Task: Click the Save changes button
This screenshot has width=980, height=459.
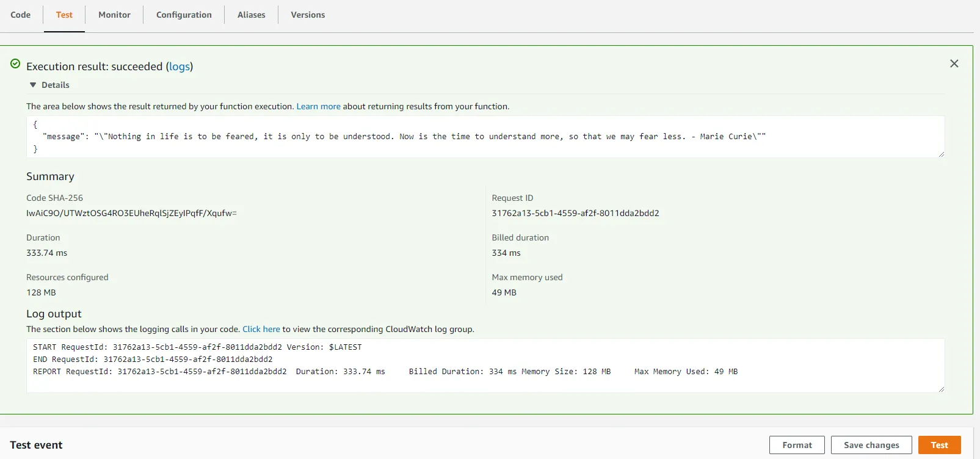Action: 871,445
